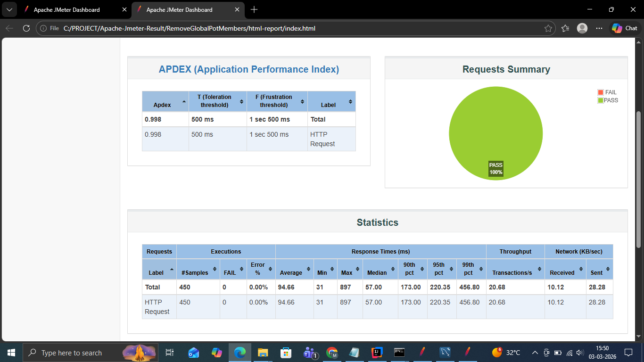The image size is (644, 362).
Task: Sort the Statistics table by #Samples column
Action: (x=198, y=269)
